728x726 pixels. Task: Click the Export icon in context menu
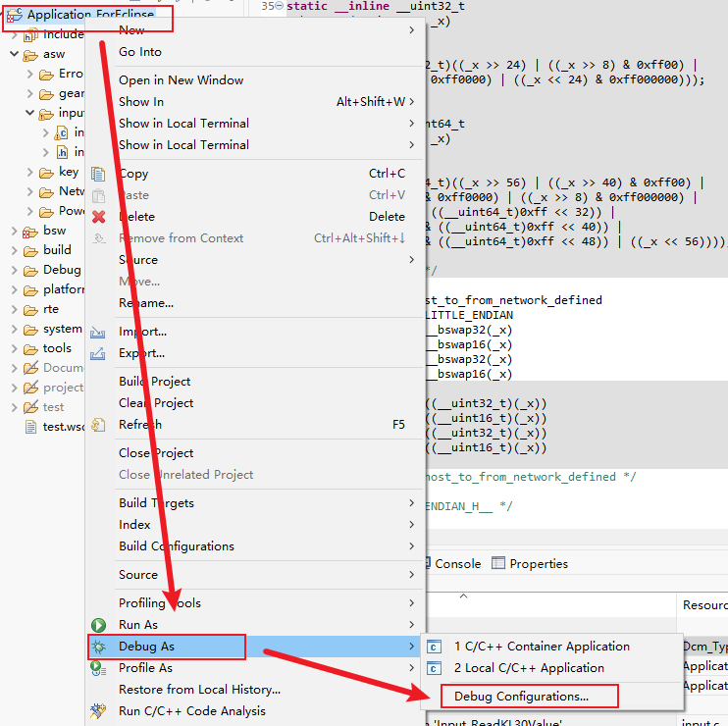coord(97,354)
